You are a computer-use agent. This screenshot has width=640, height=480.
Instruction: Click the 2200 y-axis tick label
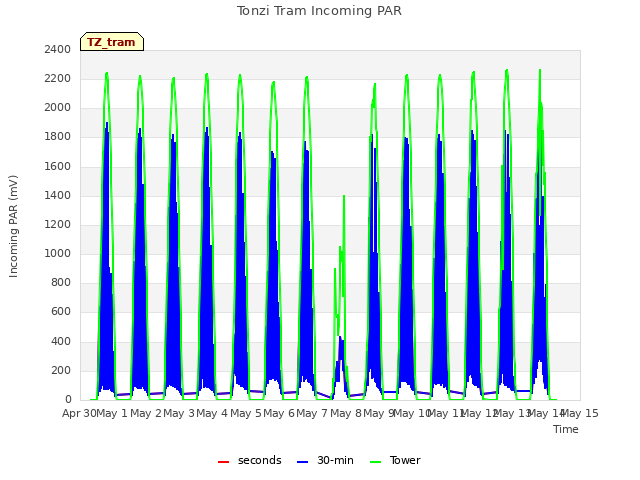click(58, 78)
